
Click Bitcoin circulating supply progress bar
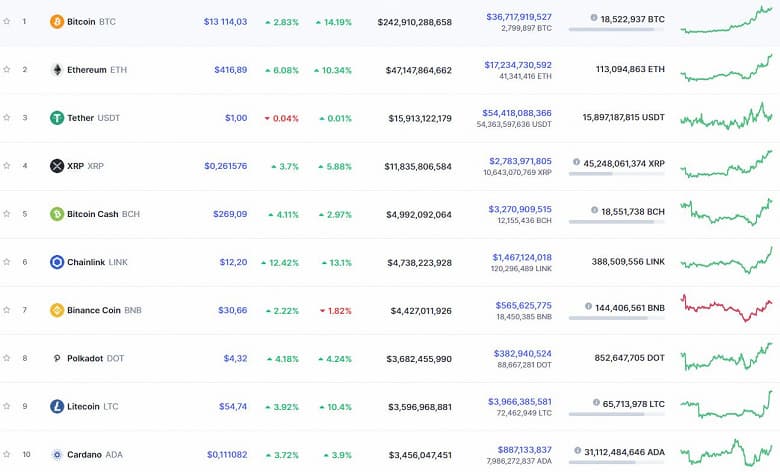click(616, 30)
